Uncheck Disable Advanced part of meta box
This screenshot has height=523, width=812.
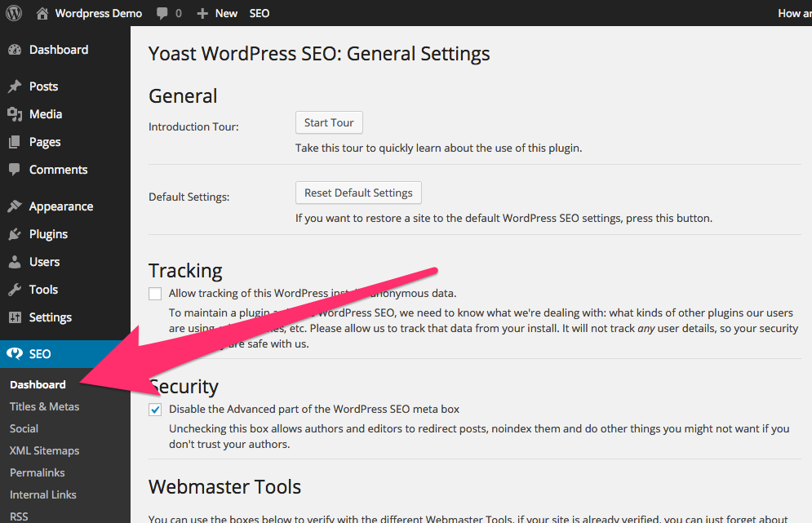coord(155,410)
